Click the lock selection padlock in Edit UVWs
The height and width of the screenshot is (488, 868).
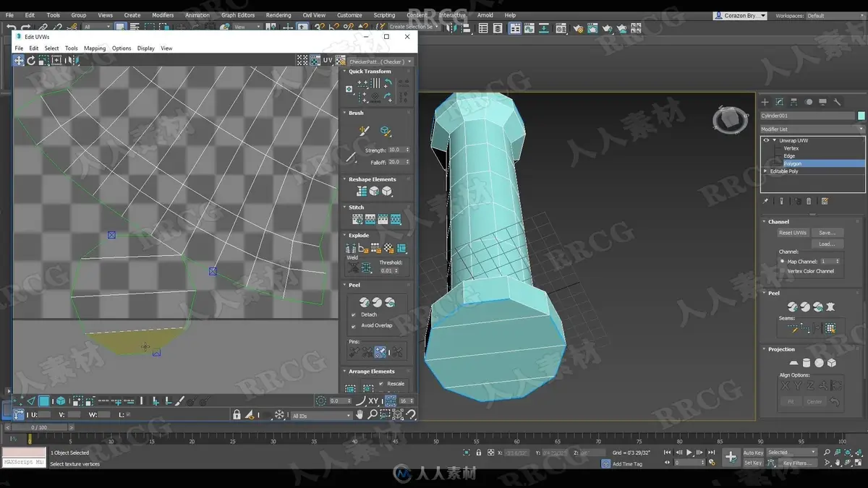(x=237, y=415)
